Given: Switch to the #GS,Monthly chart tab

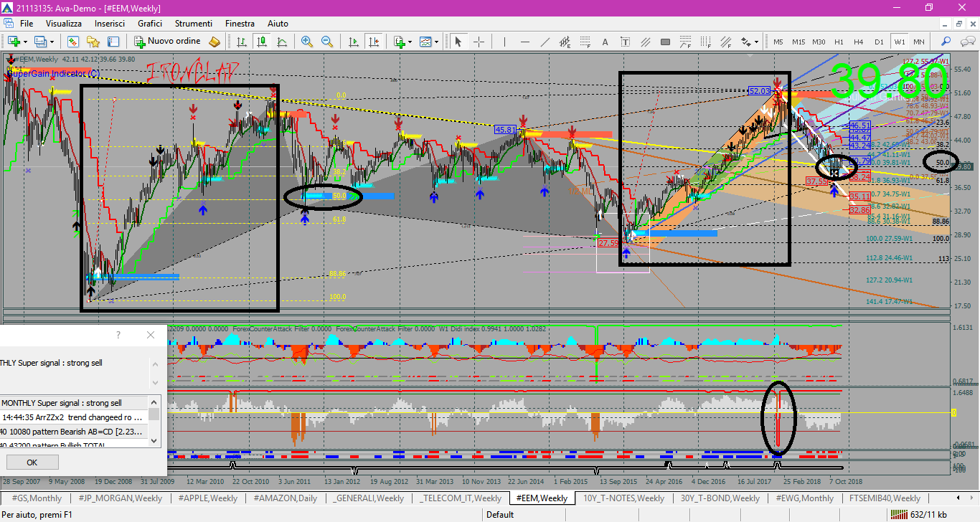Looking at the screenshot, I should point(37,498).
